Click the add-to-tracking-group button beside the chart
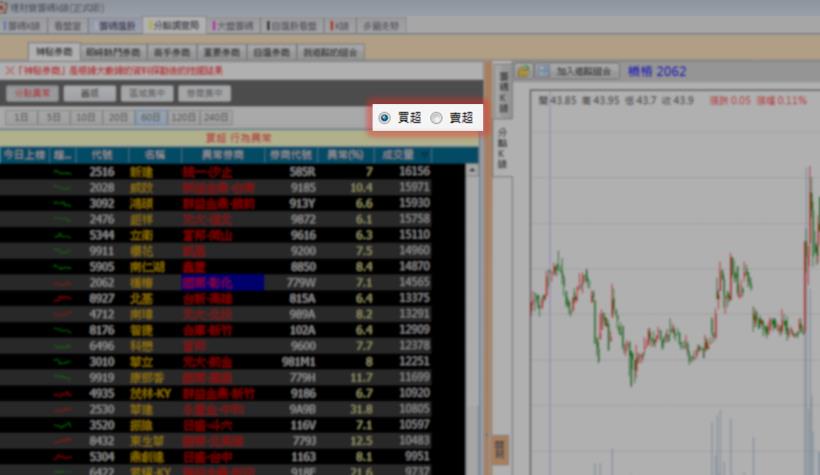Screen dimensions: 820x475 click(x=583, y=71)
